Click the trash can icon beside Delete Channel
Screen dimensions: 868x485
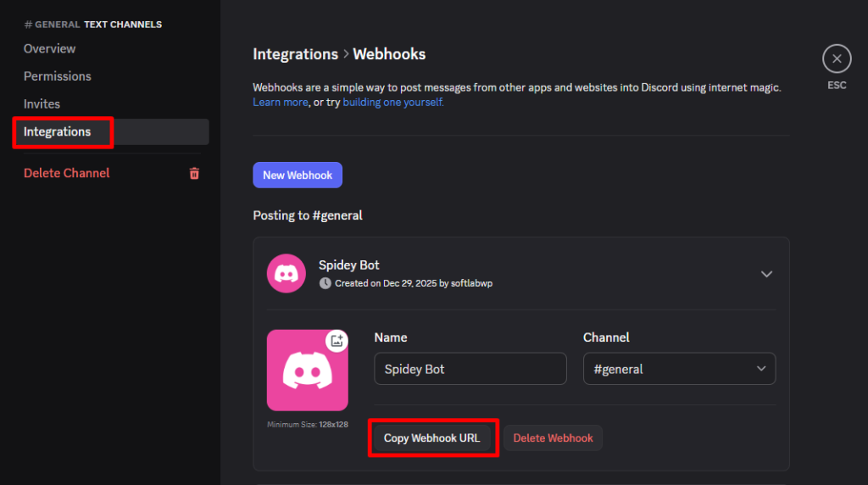[x=194, y=173]
